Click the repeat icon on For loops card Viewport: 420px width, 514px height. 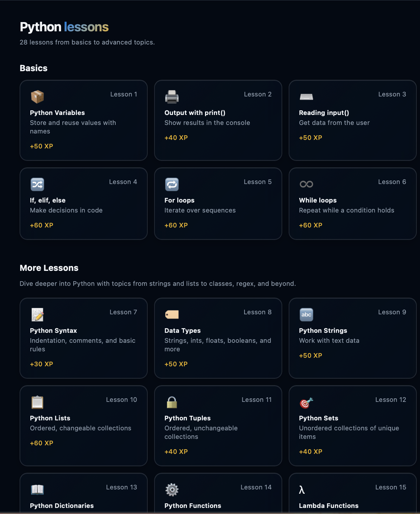(172, 184)
